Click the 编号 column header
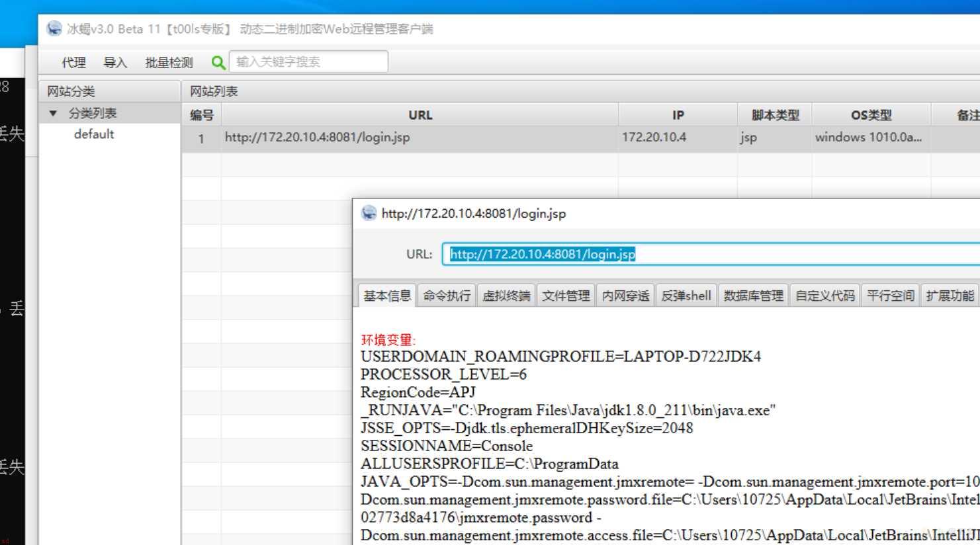The height and width of the screenshot is (545, 980). [x=201, y=115]
